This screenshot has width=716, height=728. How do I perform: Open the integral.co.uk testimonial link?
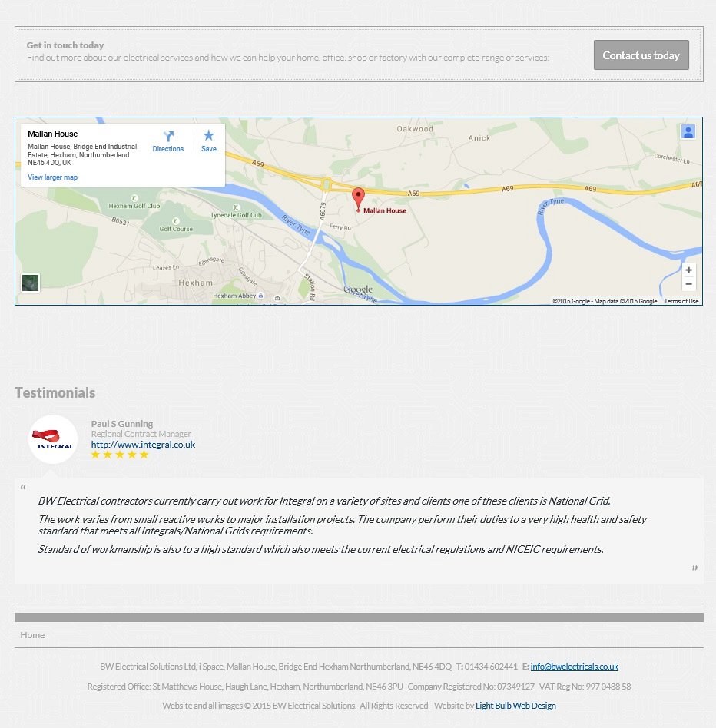click(x=143, y=445)
